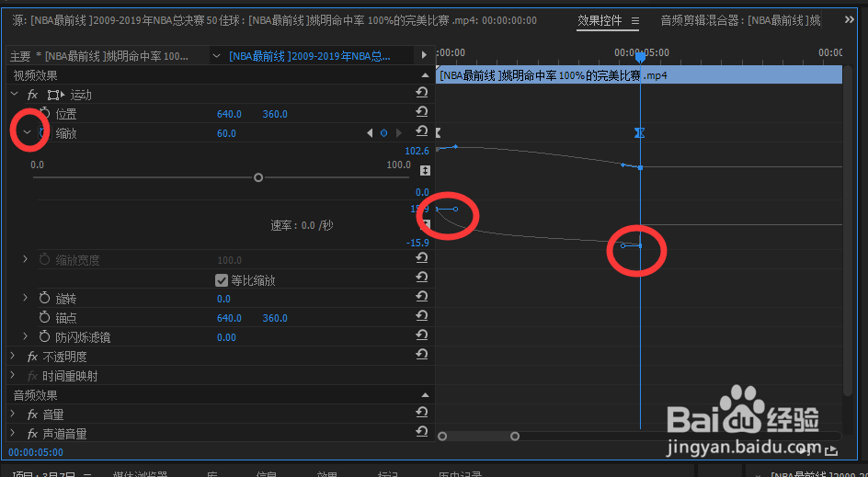Show the overflow panels double-arrow
This screenshot has width=868, height=477.
pyautogui.click(x=850, y=19)
